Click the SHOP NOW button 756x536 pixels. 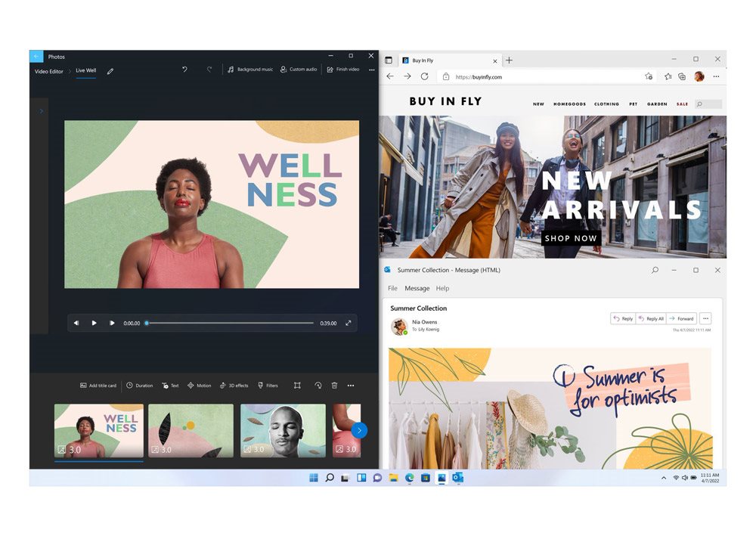[570, 238]
